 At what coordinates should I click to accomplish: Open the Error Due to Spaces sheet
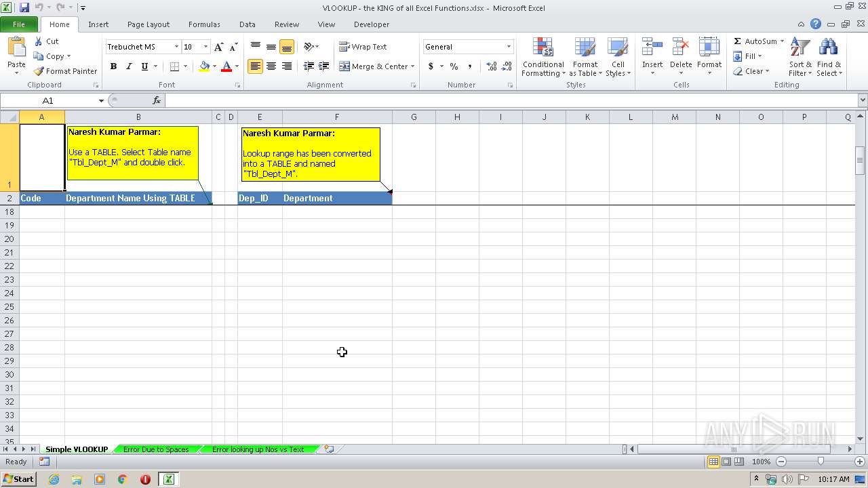[156, 449]
